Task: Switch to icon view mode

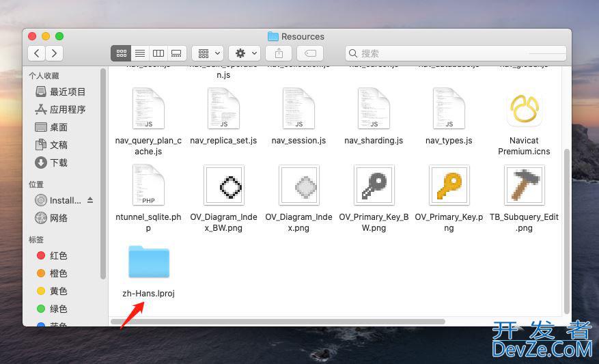Action: click(121, 53)
